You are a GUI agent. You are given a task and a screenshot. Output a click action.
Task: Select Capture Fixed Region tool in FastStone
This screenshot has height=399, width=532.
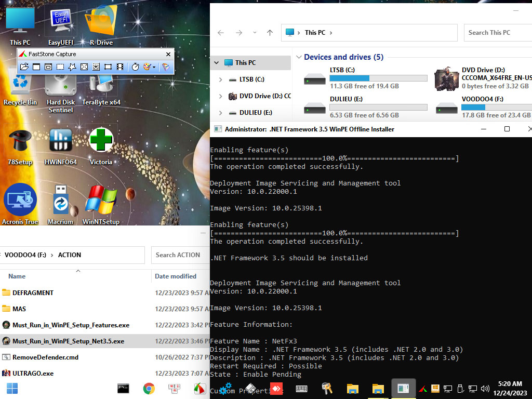pos(108,67)
